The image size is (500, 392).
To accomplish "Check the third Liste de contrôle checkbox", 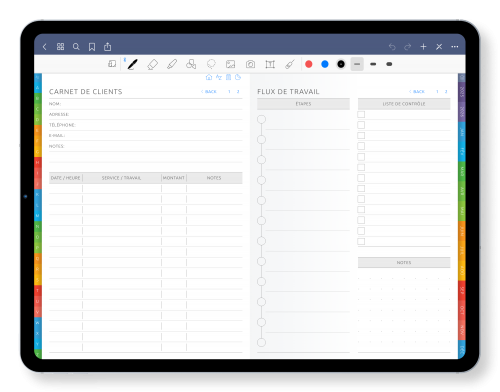I will [361, 135].
